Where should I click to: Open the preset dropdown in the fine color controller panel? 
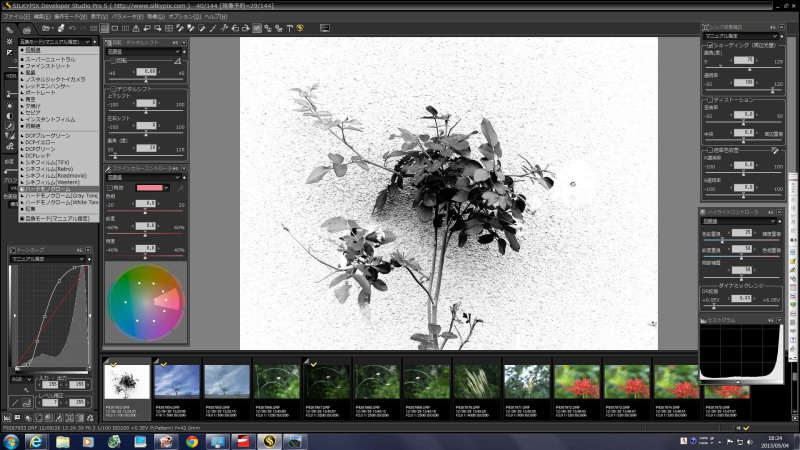point(143,178)
